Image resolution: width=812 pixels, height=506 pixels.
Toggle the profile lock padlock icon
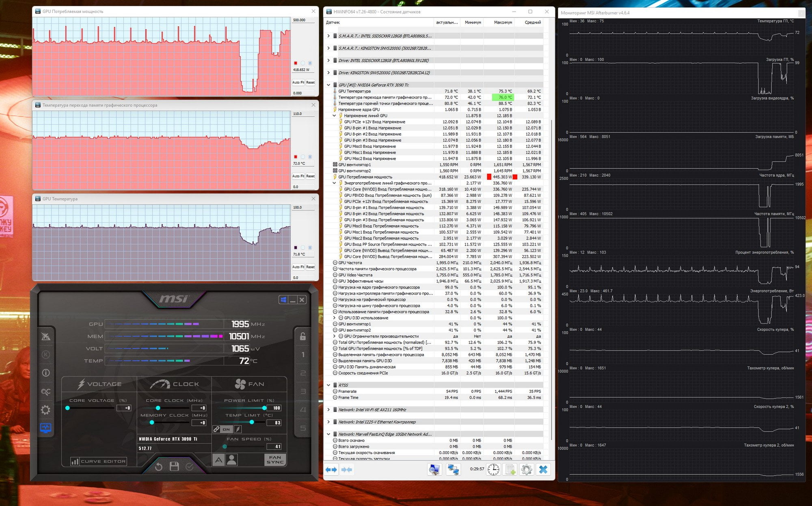[x=303, y=336]
